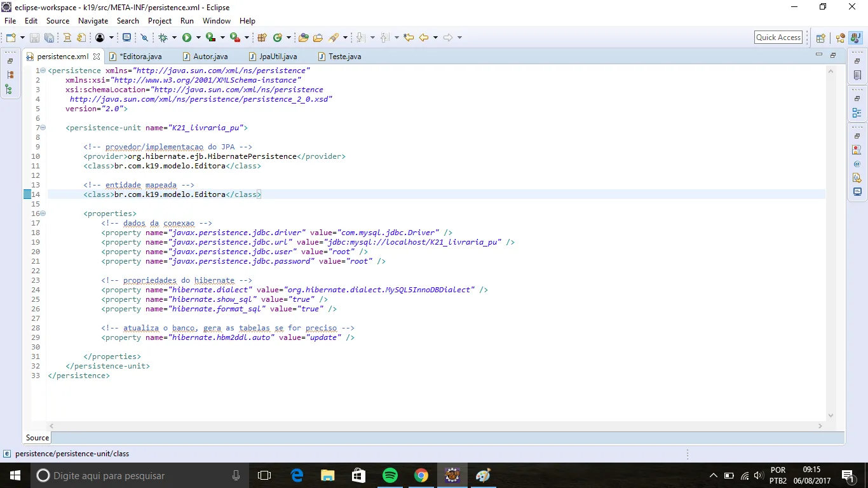Click the green Run button in toolbar

(187, 38)
